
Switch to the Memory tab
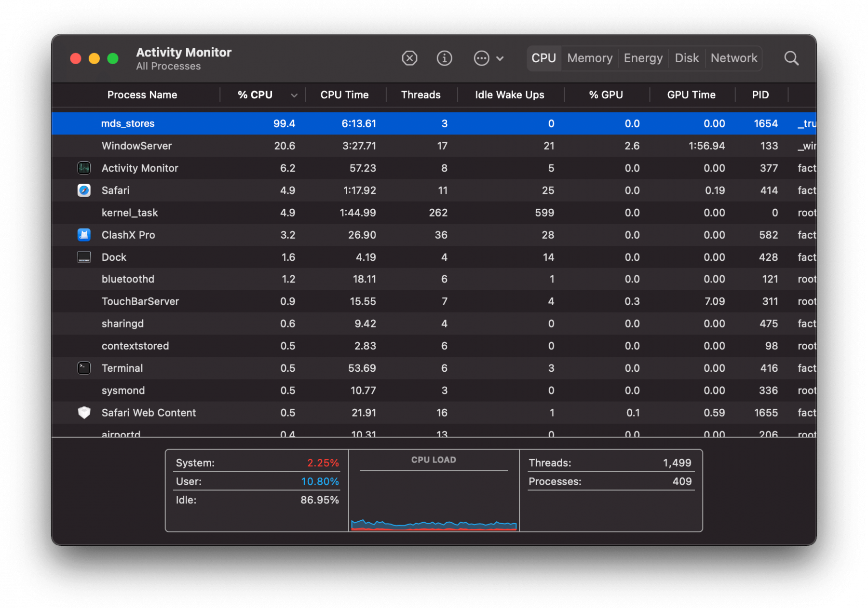point(589,58)
